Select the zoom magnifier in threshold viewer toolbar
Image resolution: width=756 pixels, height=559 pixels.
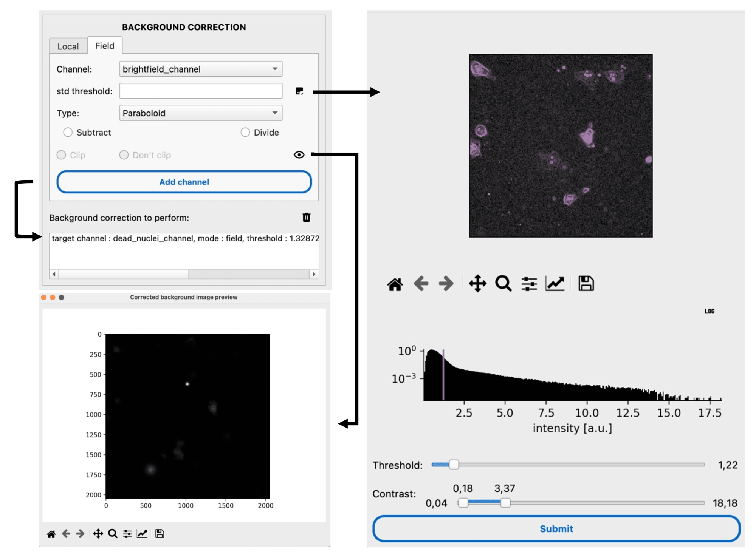pyautogui.click(x=503, y=284)
